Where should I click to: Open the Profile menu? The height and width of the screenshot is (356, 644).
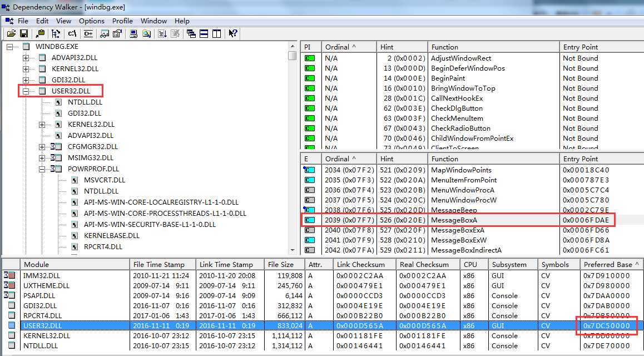[x=122, y=21]
